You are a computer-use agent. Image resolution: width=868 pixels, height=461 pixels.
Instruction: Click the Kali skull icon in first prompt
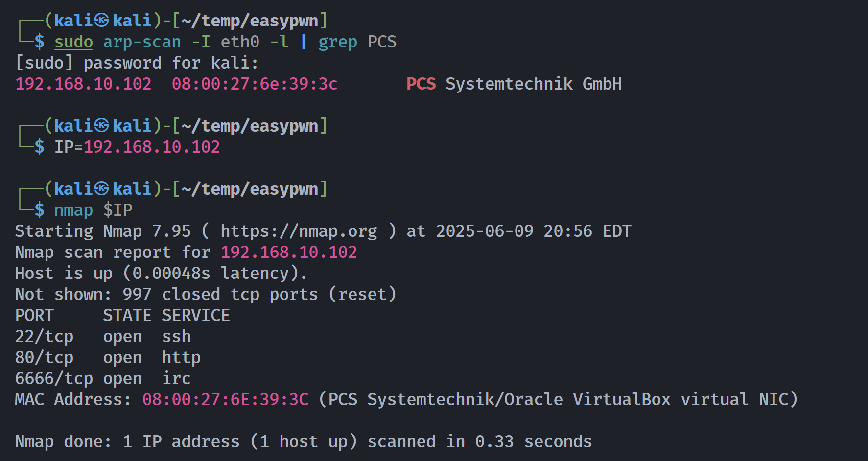101,21
